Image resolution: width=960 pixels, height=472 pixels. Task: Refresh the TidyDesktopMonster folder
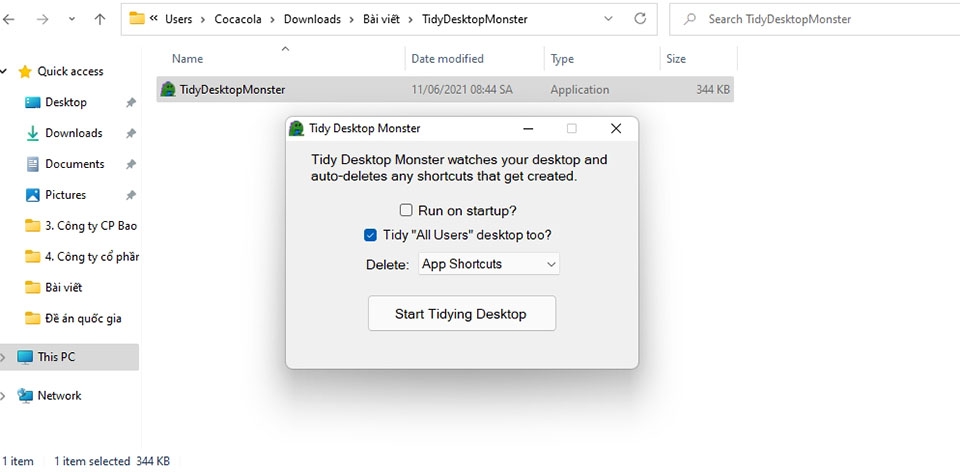click(x=640, y=19)
